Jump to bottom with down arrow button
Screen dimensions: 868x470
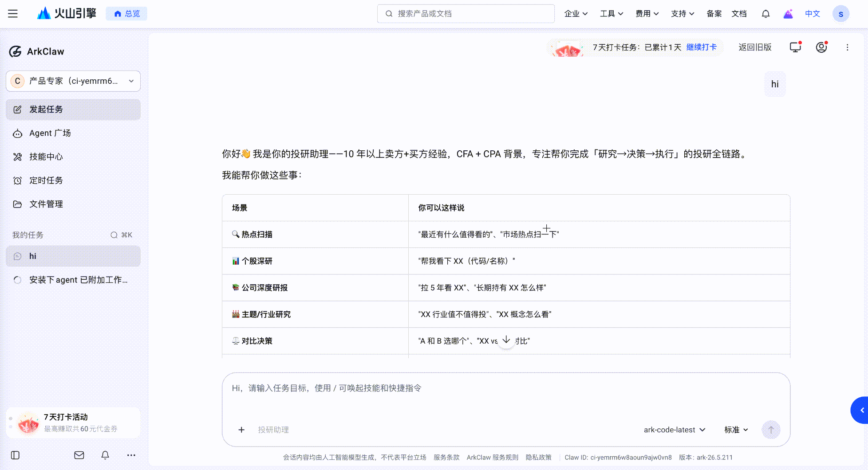506,341
